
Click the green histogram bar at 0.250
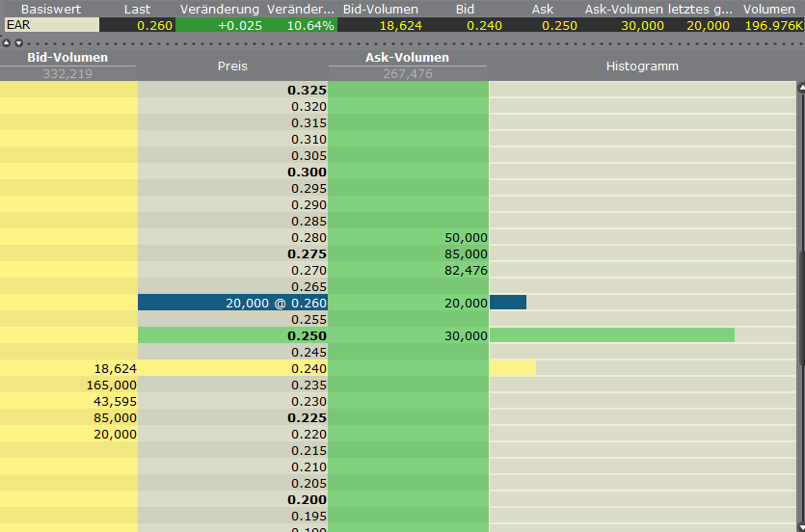tap(612, 335)
